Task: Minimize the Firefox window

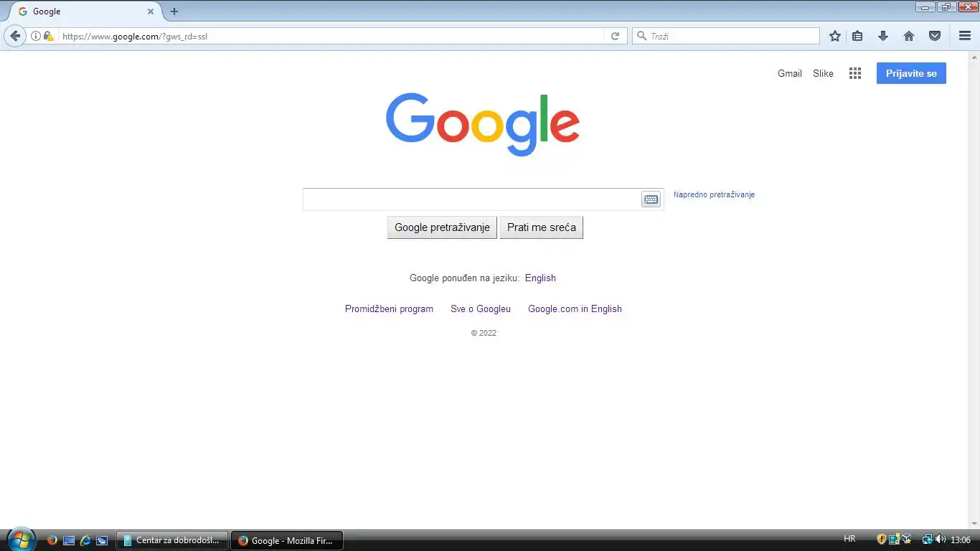Action: pyautogui.click(x=925, y=7)
